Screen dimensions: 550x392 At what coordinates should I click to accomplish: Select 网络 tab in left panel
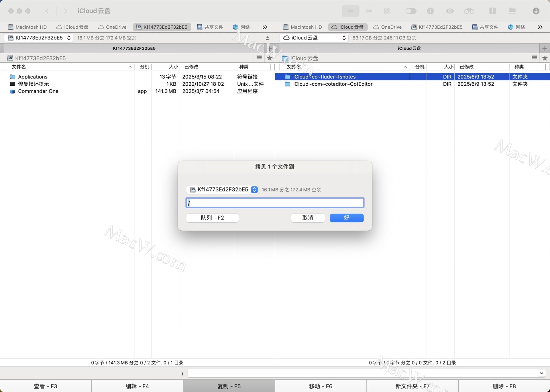click(x=241, y=27)
